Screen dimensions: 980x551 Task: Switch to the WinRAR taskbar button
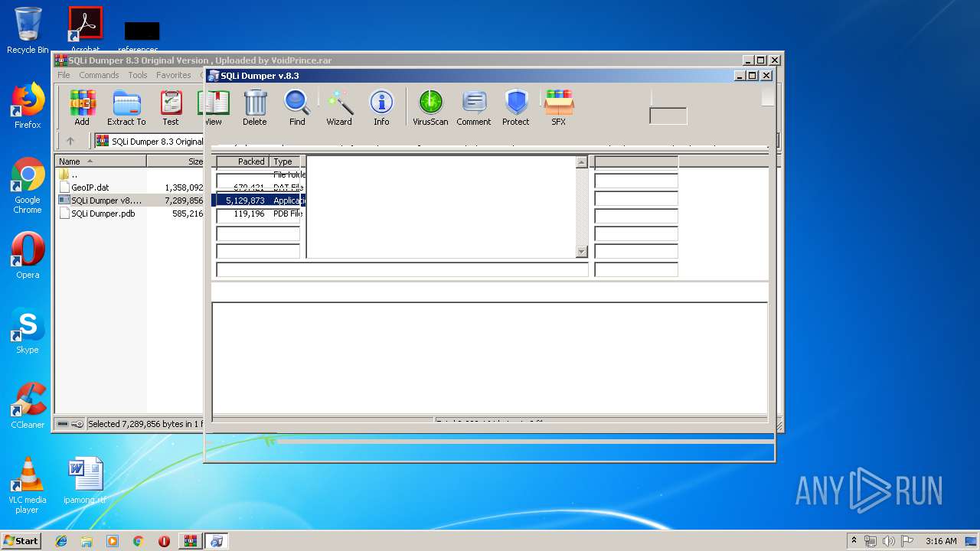[190, 541]
